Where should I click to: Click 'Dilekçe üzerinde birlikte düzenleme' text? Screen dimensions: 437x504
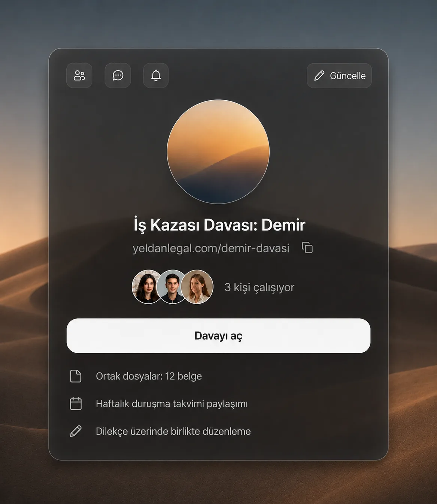pyautogui.click(x=173, y=431)
